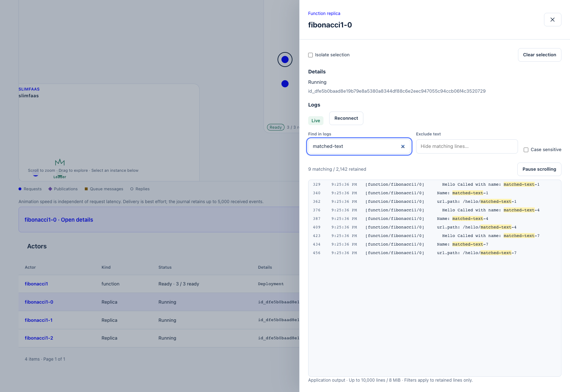This screenshot has height=392, width=570.
Task: Click the 'function' kind cell for fibonacci1
Action: pyautogui.click(x=110, y=284)
